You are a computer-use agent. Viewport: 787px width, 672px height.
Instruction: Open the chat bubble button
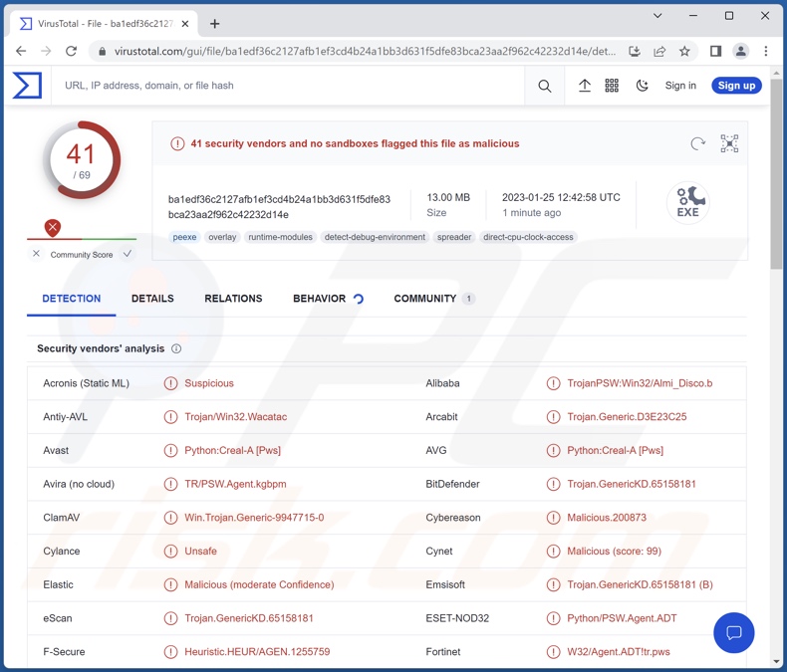coord(734,632)
